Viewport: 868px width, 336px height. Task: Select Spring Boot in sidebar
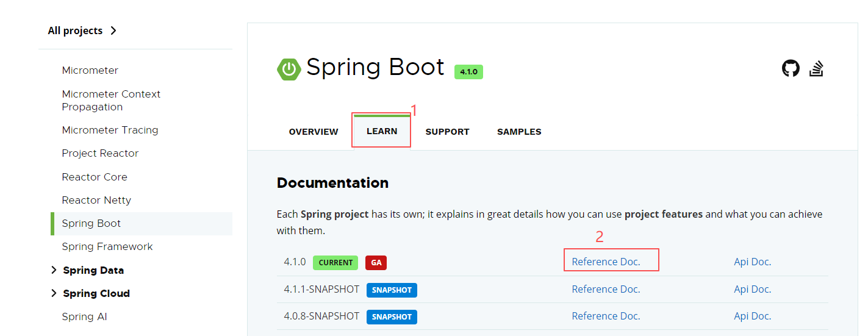(x=91, y=223)
